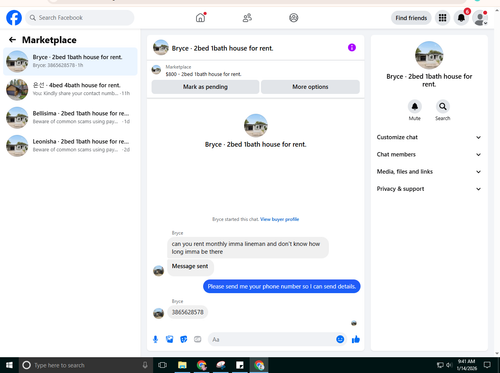Expand Media, files and links section
Image resolution: width=500 pixels, height=373 pixels.
(x=429, y=172)
